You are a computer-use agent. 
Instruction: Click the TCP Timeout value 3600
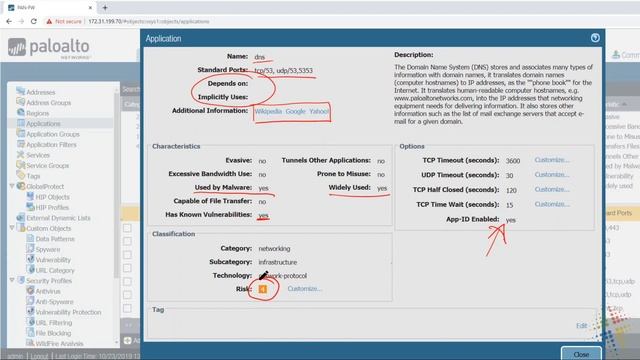coord(513,161)
